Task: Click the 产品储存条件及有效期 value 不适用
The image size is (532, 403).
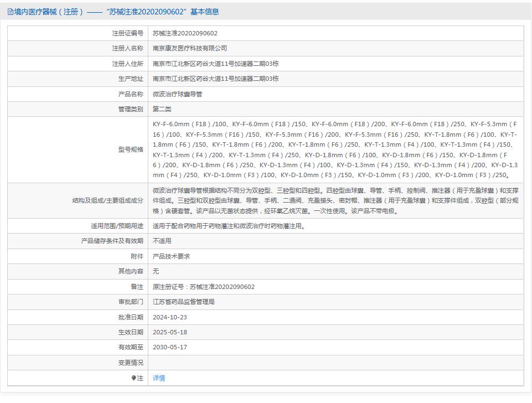Action: click(161, 241)
